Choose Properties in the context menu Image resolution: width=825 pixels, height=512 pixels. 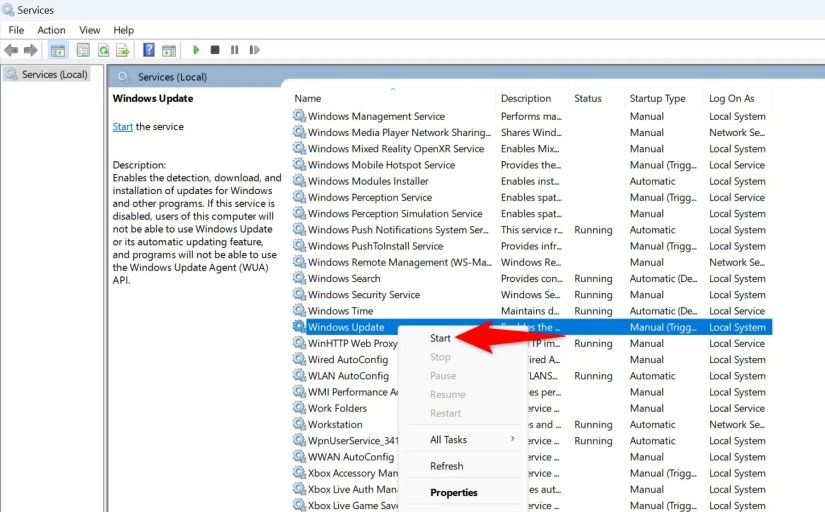(x=454, y=493)
